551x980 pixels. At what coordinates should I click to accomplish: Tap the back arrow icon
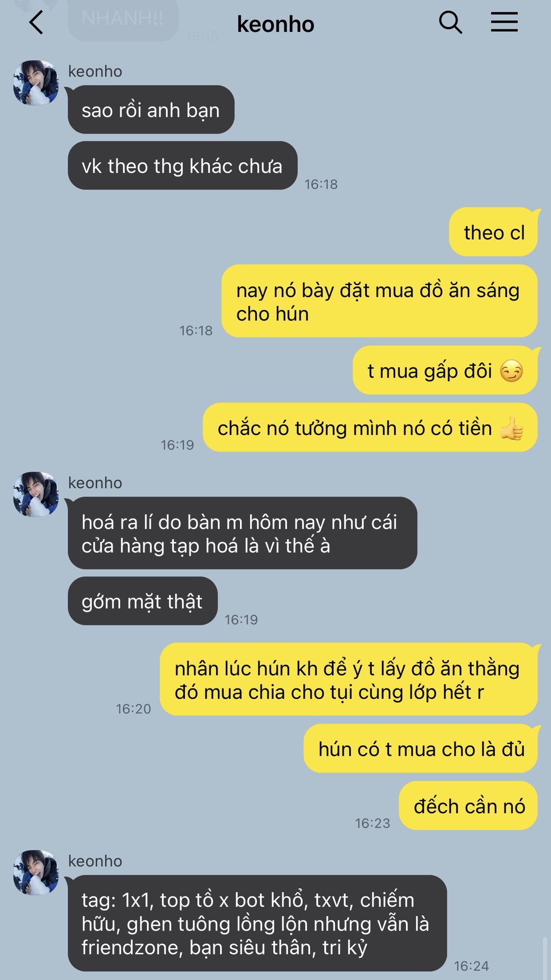click(x=36, y=23)
